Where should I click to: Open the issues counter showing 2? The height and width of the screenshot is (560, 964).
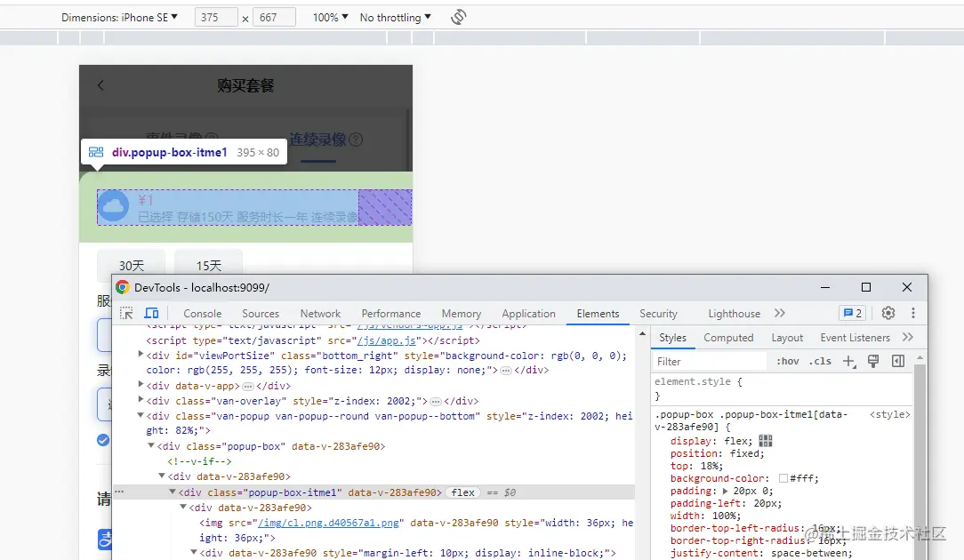click(x=853, y=313)
